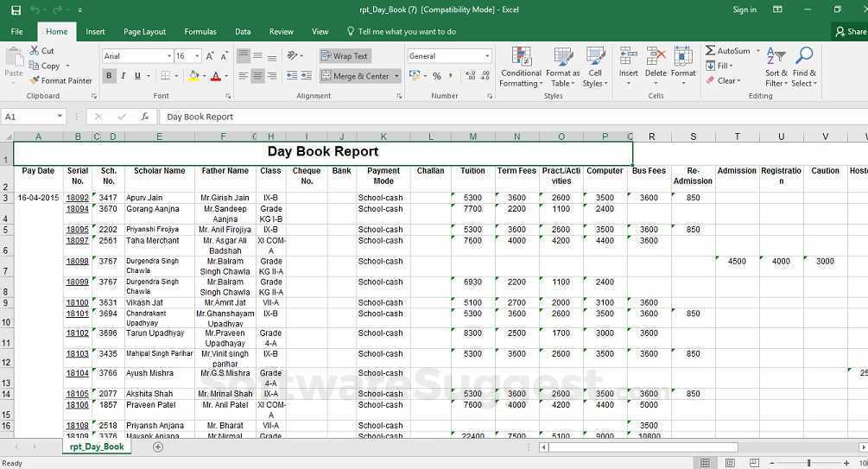
Task: Select the rpt_Day_Book sheet tab
Action: [97, 447]
